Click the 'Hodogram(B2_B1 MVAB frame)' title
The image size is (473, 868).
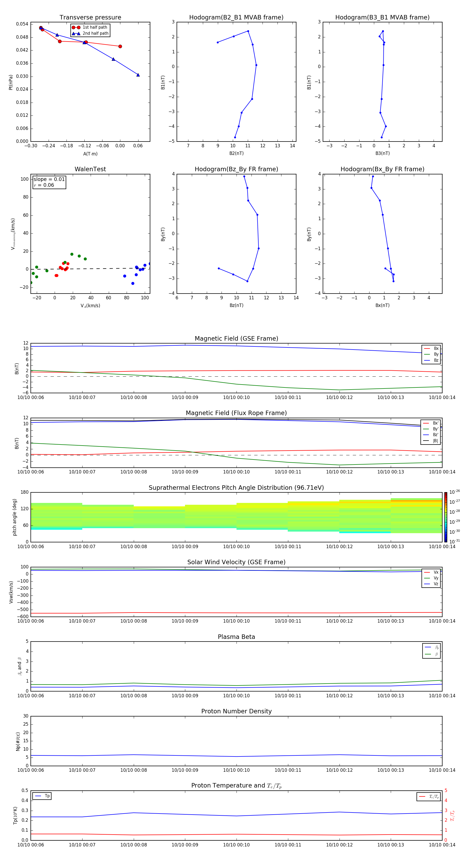point(236,18)
